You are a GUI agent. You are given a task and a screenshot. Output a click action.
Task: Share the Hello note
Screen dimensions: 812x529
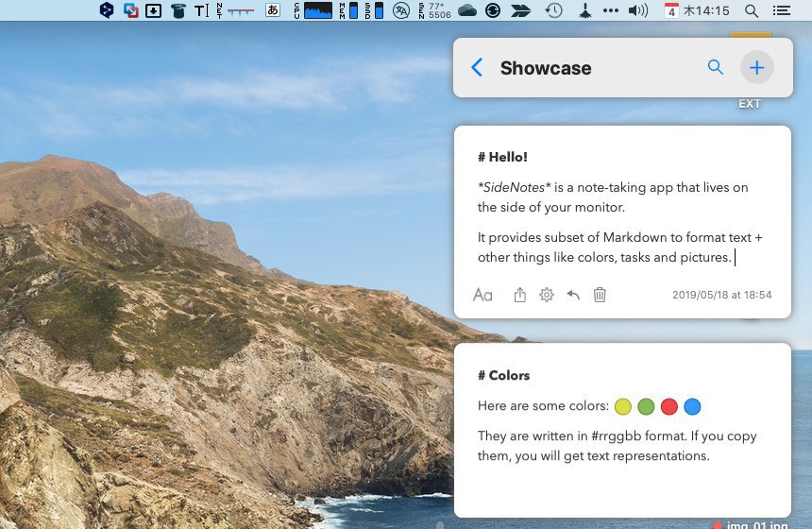click(x=519, y=295)
